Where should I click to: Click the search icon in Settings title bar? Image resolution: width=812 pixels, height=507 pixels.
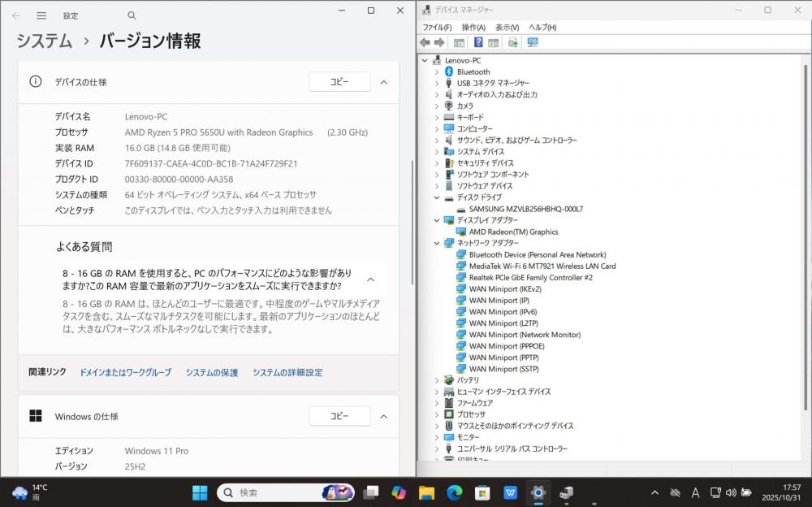pos(132,15)
